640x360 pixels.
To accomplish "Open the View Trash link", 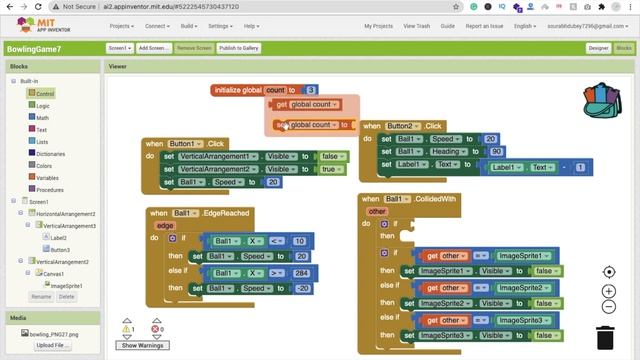I will click(416, 26).
